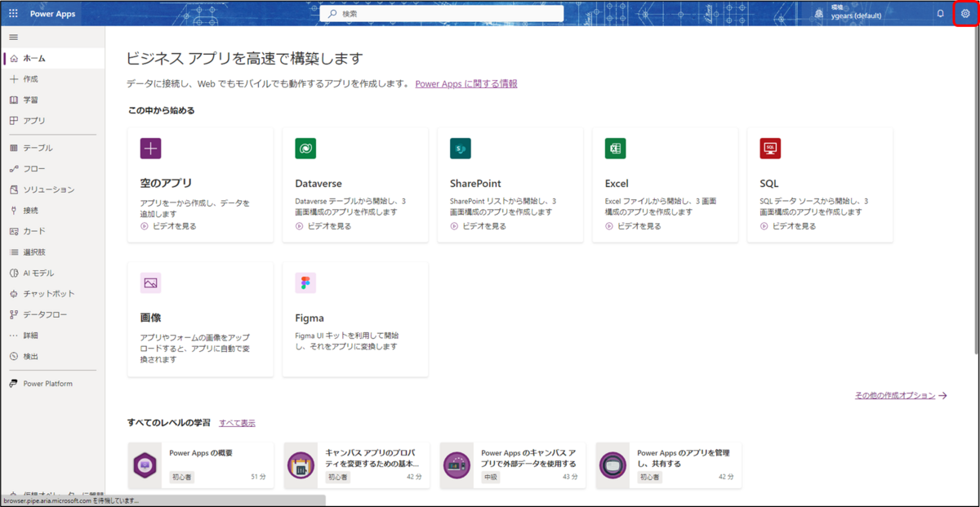This screenshot has height=507, width=980.
Task: Click the SQL tile title text
Action: (769, 184)
